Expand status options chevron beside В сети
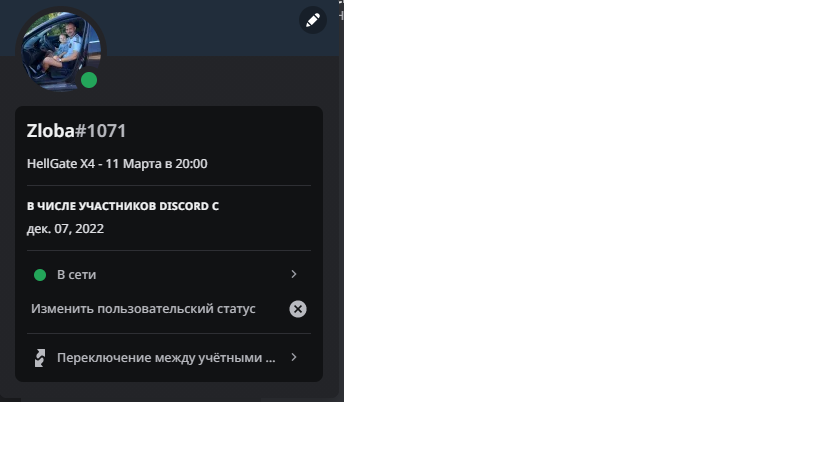Viewport: 819px width, 460px height. point(294,274)
